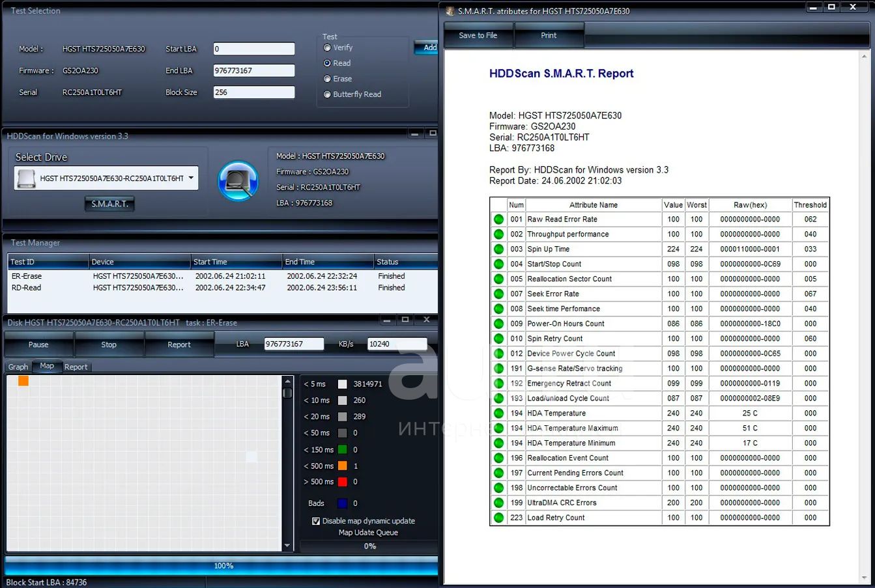Viewport: 875px width, 588px height.
Task: Click green status dot for Power-On Hours Count
Action: tap(498, 324)
